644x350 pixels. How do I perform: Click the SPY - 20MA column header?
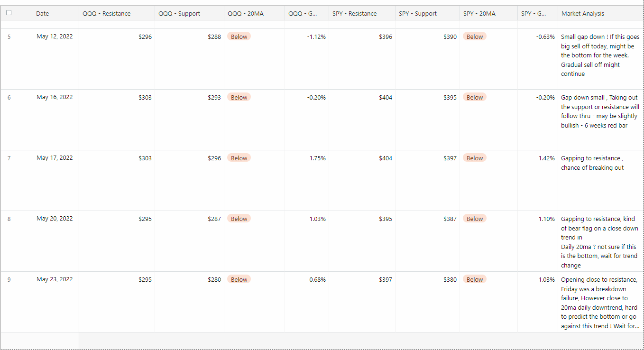[479, 14]
